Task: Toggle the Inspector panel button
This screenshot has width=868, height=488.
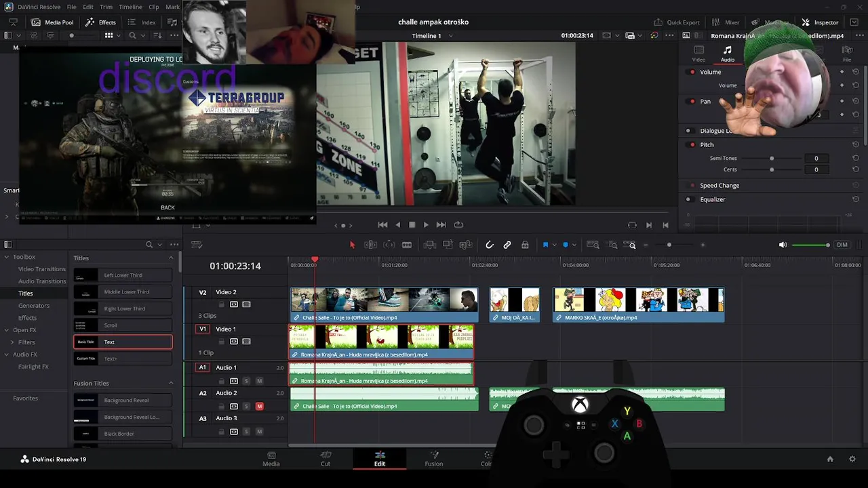Action: tap(820, 22)
